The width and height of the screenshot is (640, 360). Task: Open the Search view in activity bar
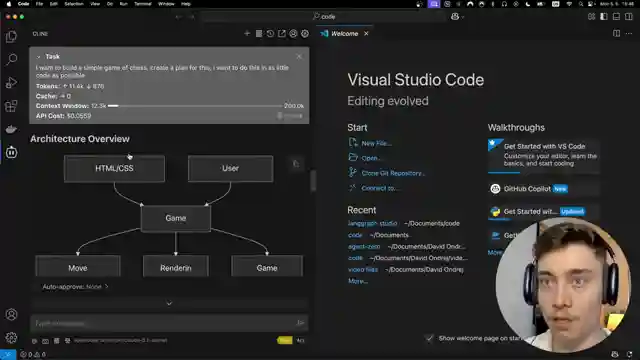(11, 59)
